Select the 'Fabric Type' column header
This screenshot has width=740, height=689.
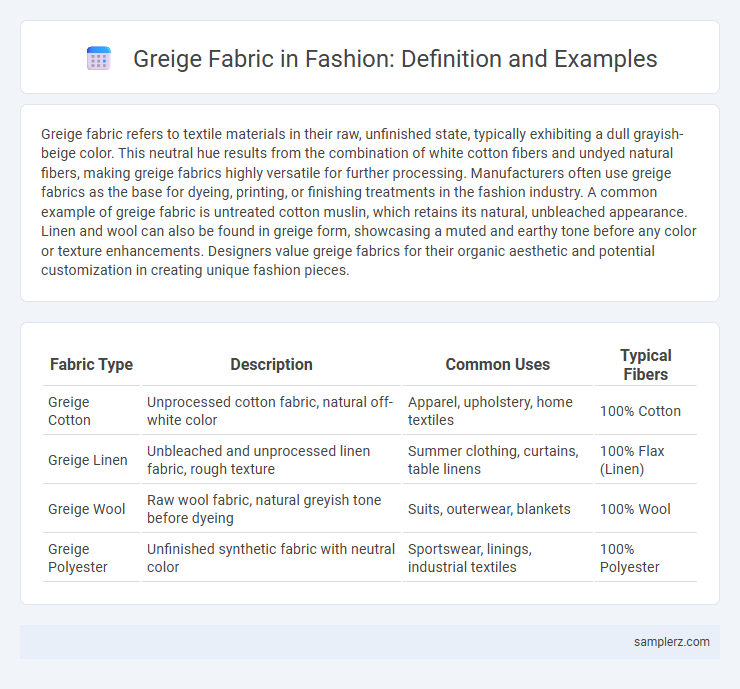point(92,364)
